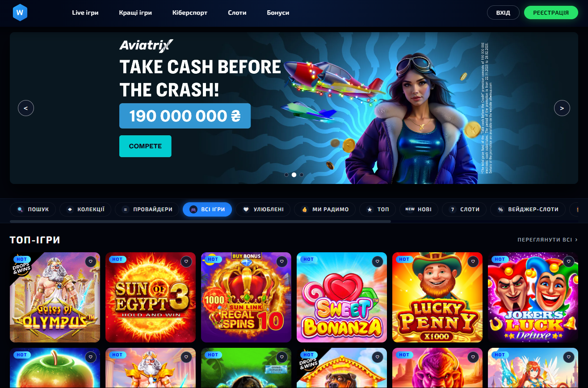Click the horizontal scrollbar under category chips

click(x=200, y=221)
